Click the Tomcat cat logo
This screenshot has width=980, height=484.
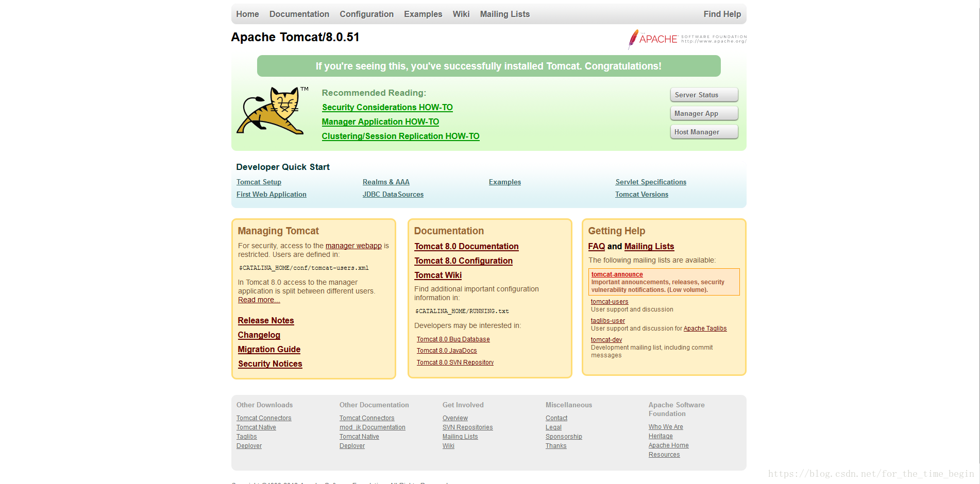point(272,110)
